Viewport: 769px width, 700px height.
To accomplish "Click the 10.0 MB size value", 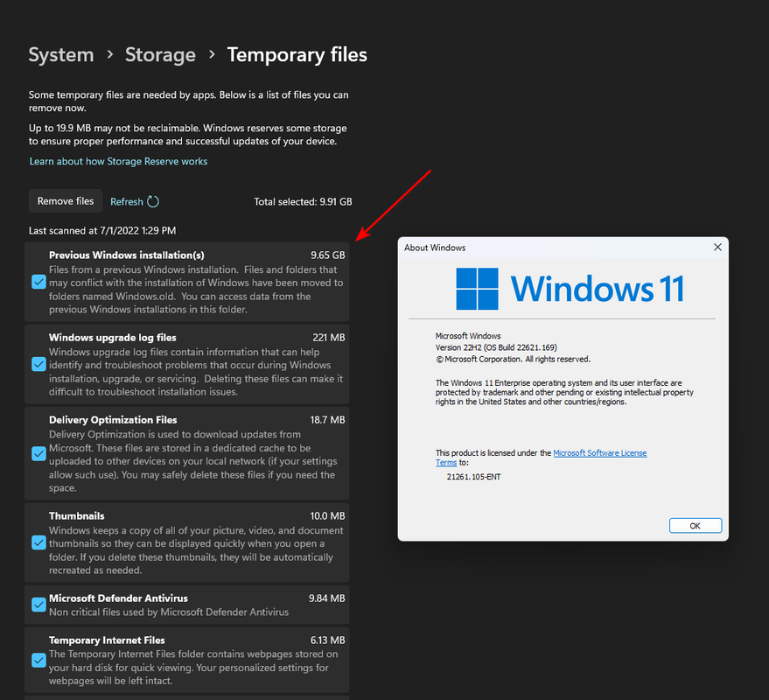I will pos(327,516).
